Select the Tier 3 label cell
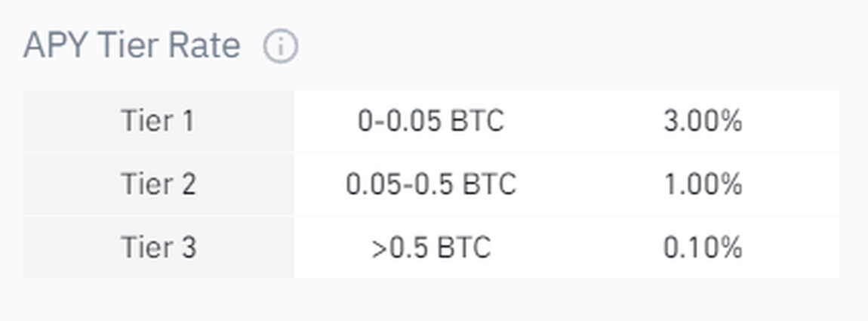The height and width of the screenshot is (321, 868). 158,248
